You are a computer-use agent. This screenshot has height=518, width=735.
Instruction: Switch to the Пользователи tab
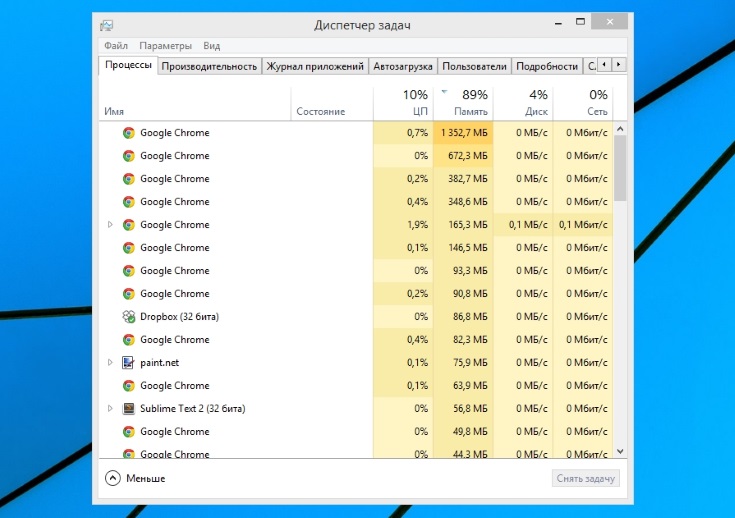tap(474, 67)
